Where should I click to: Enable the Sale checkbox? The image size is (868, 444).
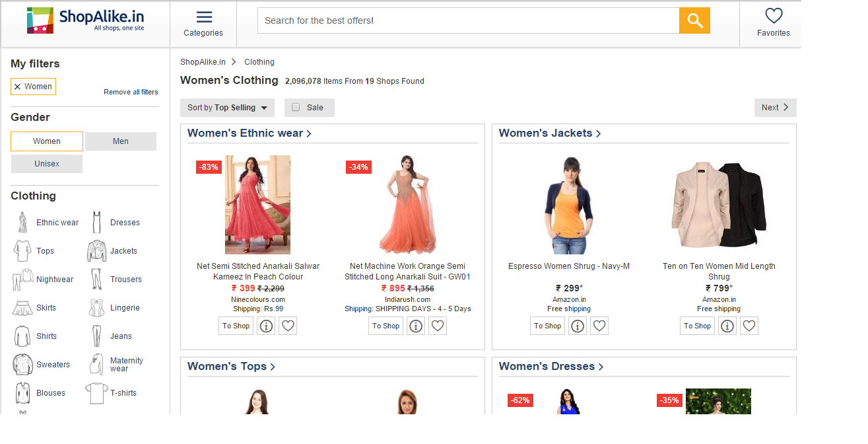(295, 107)
